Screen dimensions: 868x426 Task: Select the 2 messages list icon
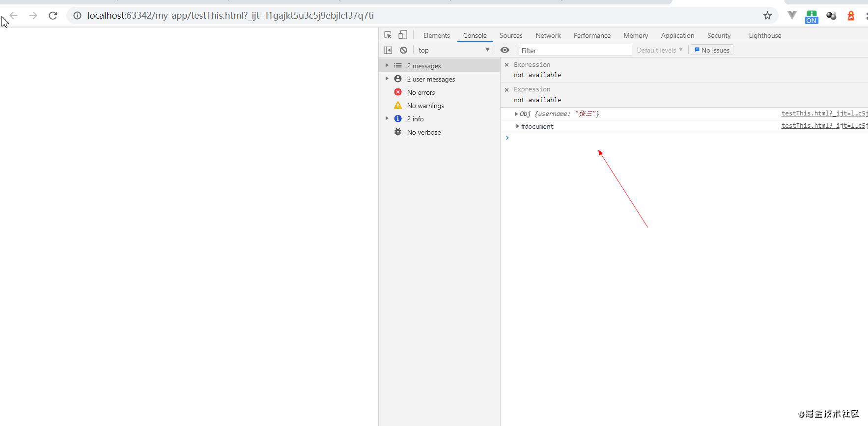coord(398,65)
